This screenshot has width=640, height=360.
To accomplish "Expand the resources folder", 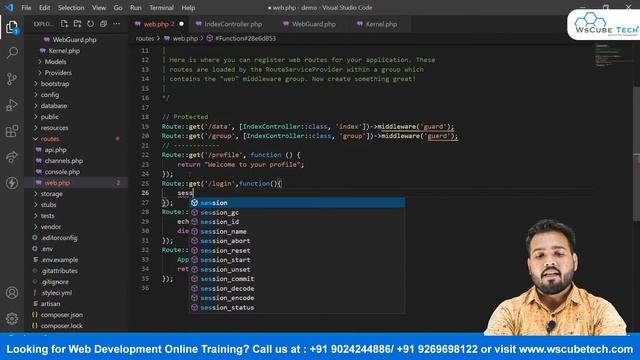I will pos(54,128).
